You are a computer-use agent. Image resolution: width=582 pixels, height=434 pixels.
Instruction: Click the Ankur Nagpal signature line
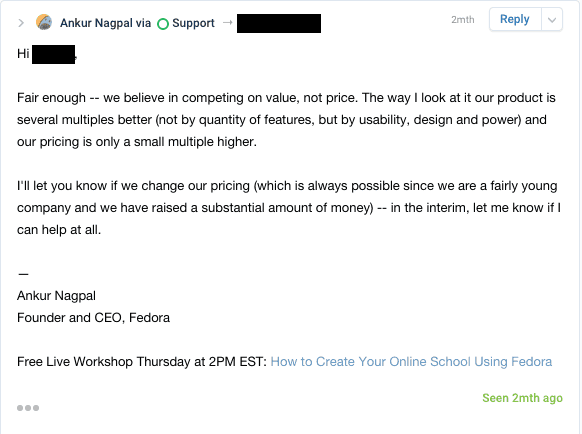(56, 296)
